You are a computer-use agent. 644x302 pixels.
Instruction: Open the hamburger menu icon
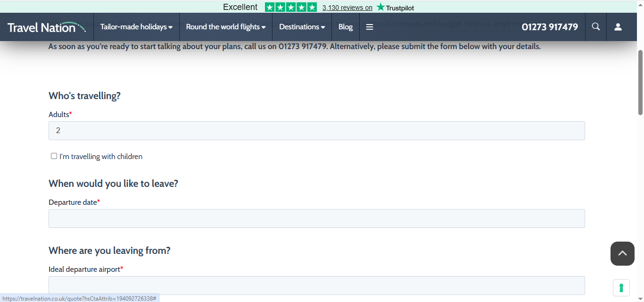(370, 27)
